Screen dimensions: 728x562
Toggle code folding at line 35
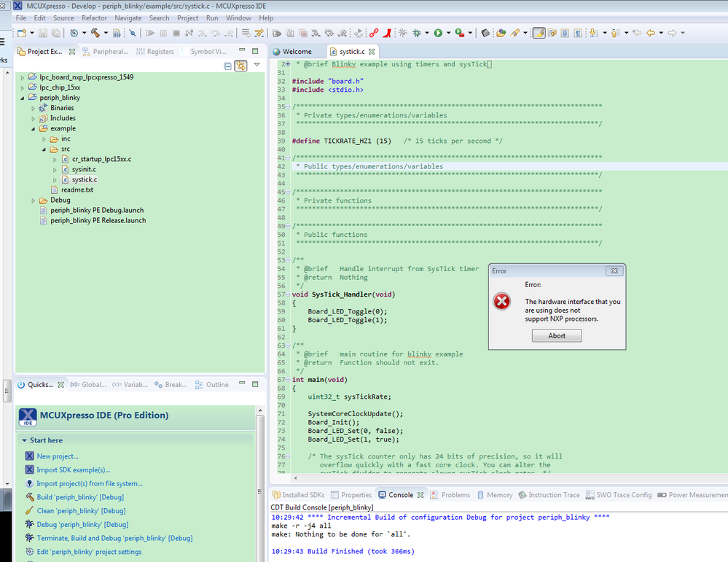[x=288, y=107]
